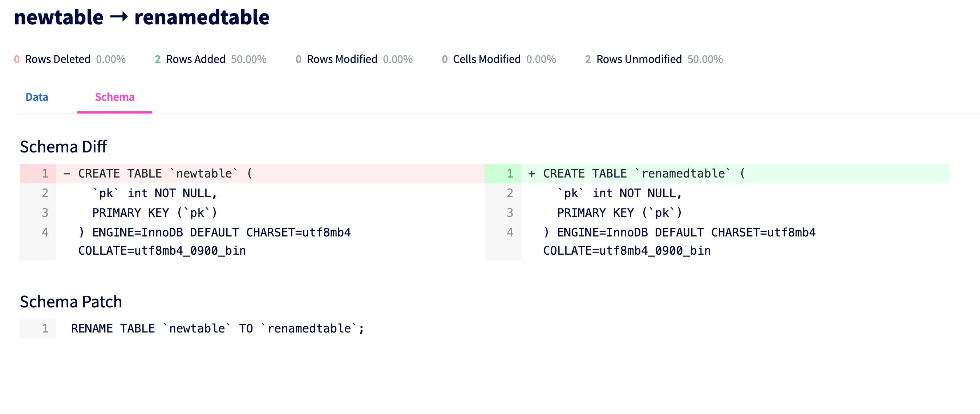
Task: Click red line number 1 in left diff
Action: point(45,174)
